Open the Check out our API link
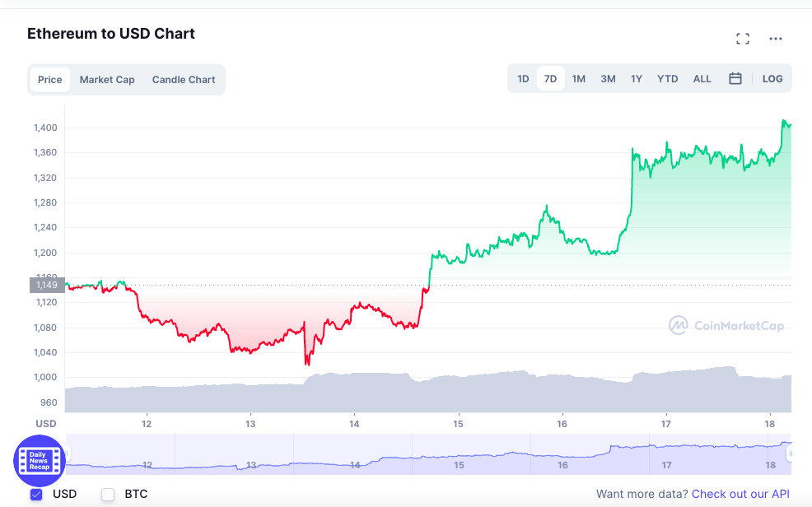Image resolution: width=812 pixels, height=507 pixels. [x=740, y=495]
